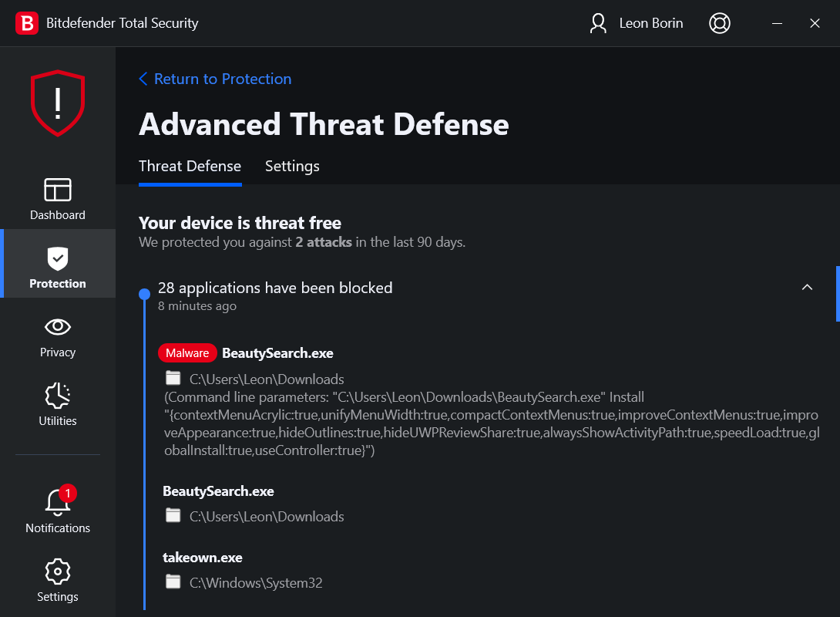840x617 pixels.
Task: Select the Threat Defense tab
Action: click(190, 166)
